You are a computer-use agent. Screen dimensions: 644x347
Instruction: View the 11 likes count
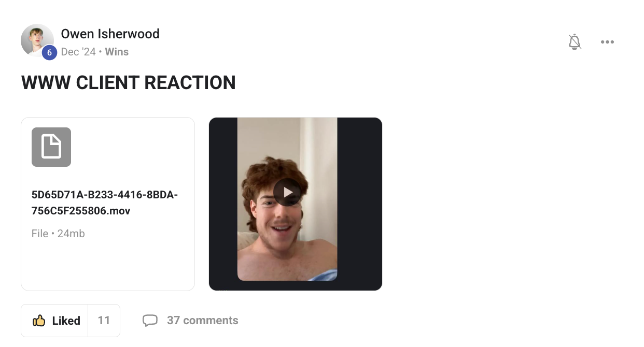(x=104, y=321)
